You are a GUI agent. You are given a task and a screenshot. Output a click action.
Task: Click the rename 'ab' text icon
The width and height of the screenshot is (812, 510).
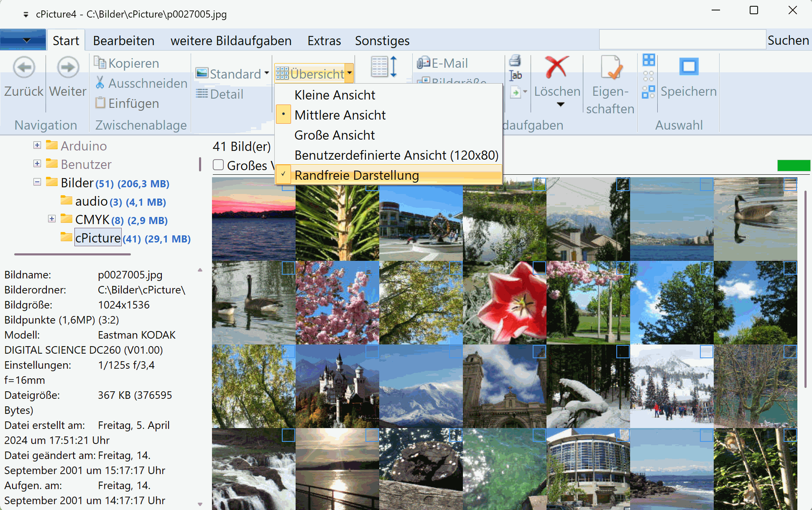pos(515,76)
